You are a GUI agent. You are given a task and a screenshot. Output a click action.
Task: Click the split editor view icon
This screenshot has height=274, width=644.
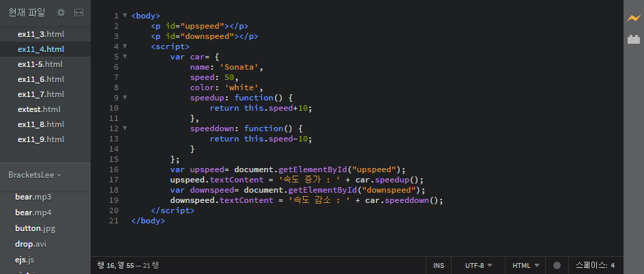[x=78, y=13]
